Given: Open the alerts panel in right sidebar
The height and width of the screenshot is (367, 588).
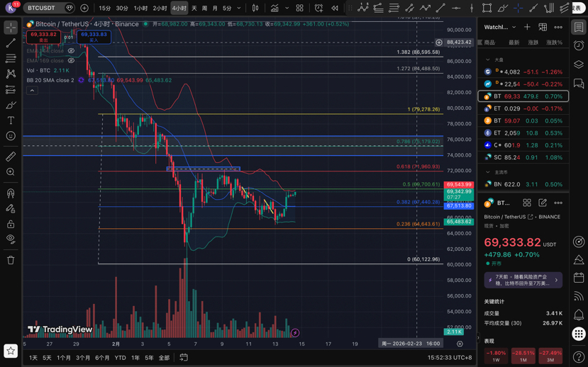Looking at the screenshot, I should [579, 45].
